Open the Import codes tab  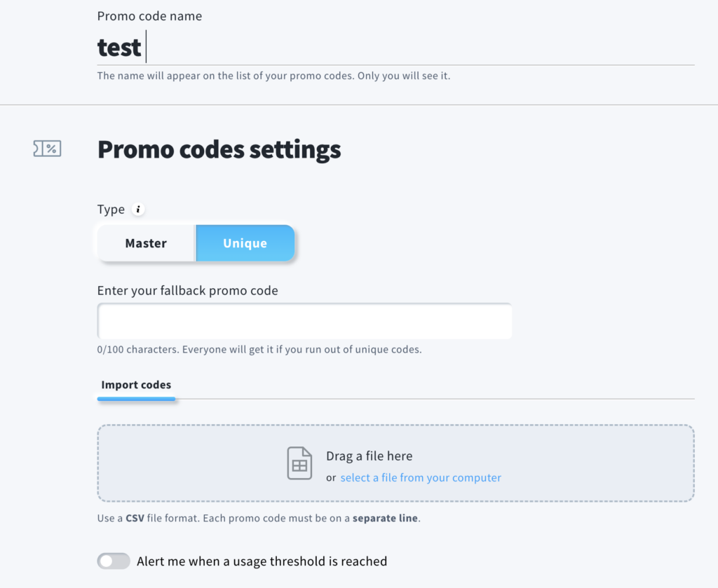click(x=136, y=385)
